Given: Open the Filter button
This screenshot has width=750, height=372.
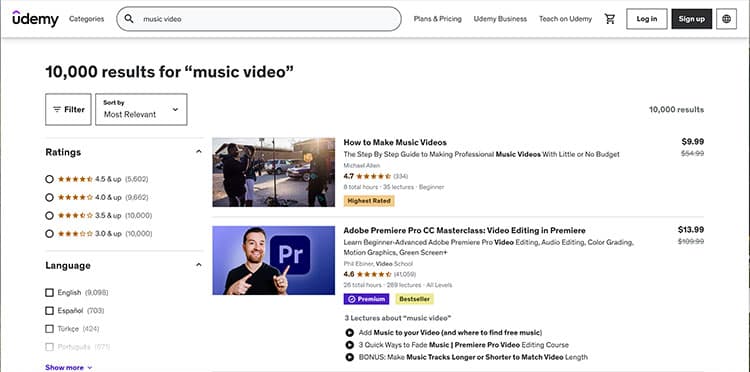Looking at the screenshot, I should click(68, 109).
